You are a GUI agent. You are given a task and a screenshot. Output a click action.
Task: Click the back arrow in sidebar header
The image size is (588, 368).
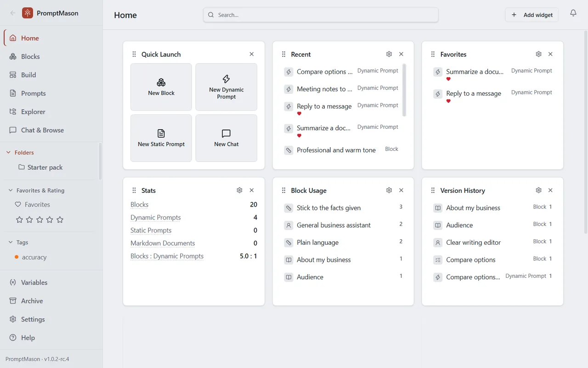coord(13,13)
